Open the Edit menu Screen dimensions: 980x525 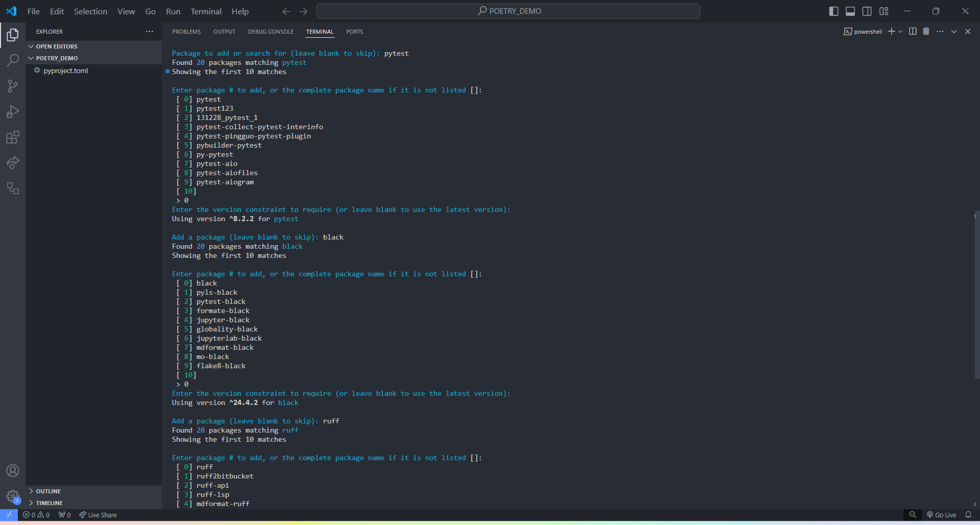click(x=57, y=11)
